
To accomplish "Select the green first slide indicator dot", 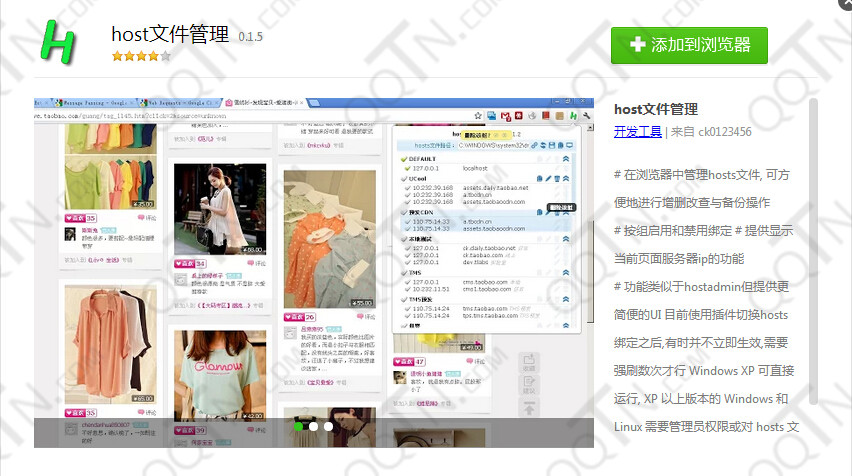I will pos(298,426).
